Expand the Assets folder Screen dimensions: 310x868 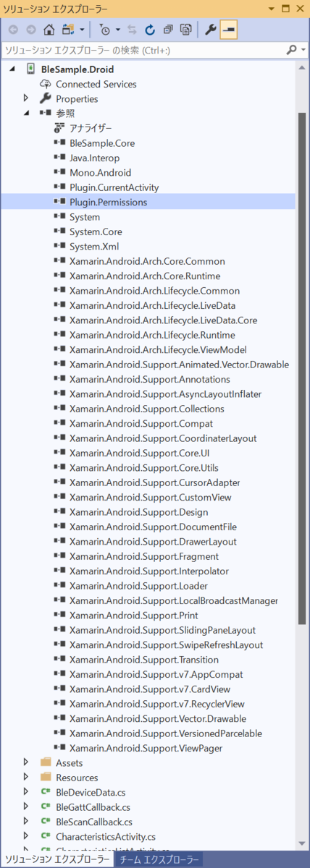coord(26,762)
